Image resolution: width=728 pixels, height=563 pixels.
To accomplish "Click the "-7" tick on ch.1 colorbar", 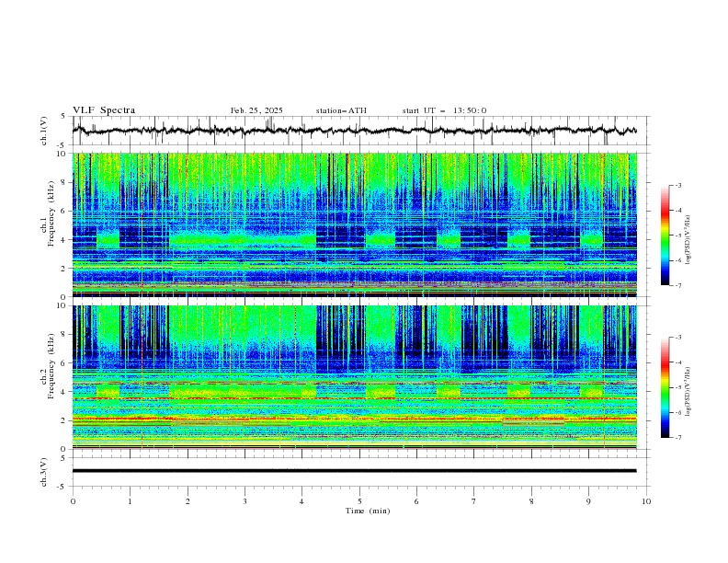I will (677, 285).
